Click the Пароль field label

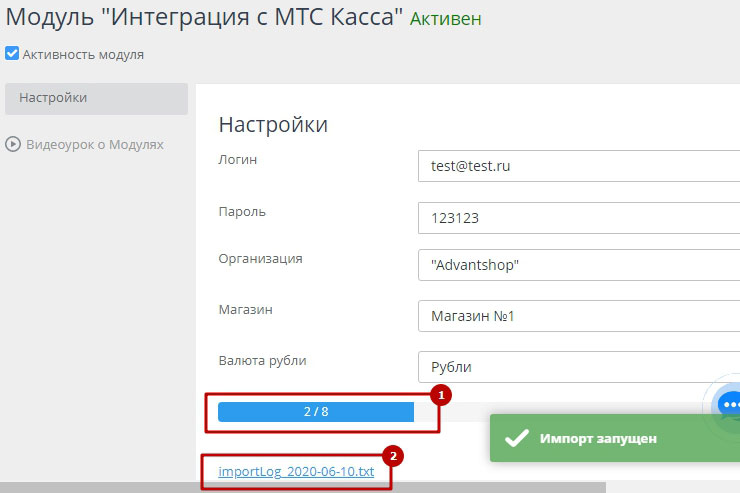point(242,212)
